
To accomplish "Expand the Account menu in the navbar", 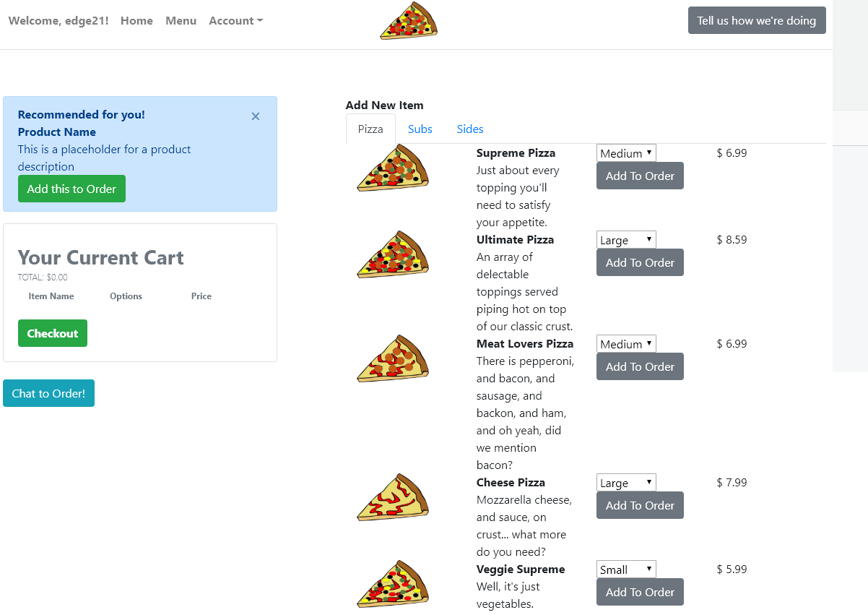I will [x=235, y=21].
